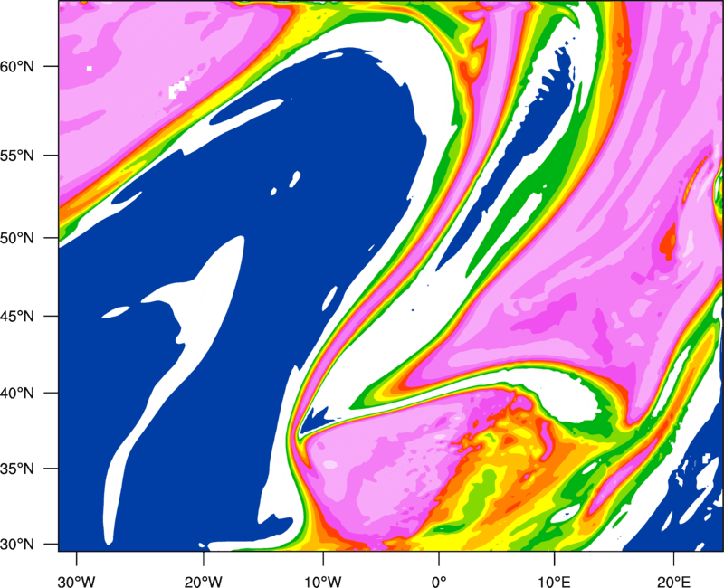Click the 35°N latitude label
Image resolution: width=724 pixels, height=588 pixels.
[17, 469]
